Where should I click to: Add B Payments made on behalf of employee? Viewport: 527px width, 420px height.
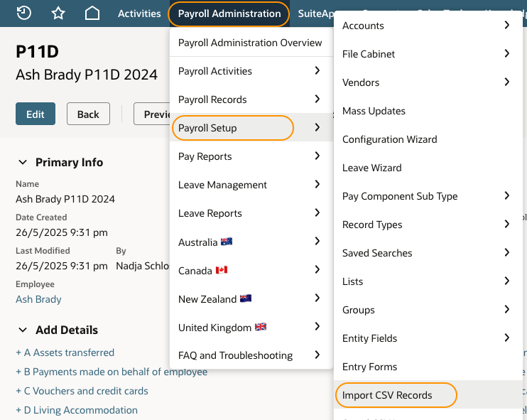(x=112, y=372)
